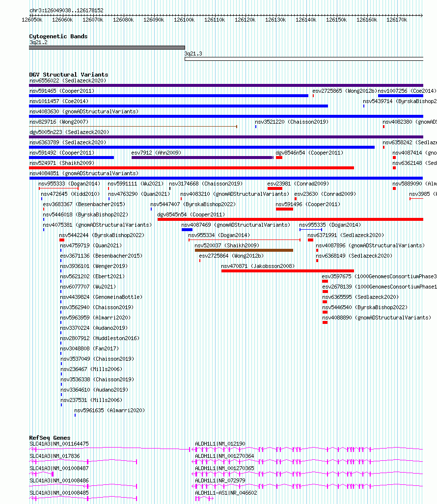Click the nsv2807912 (Huddleston2016) variant label
Image resolution: width=437 pixels, height=504 pixels.
100,338
